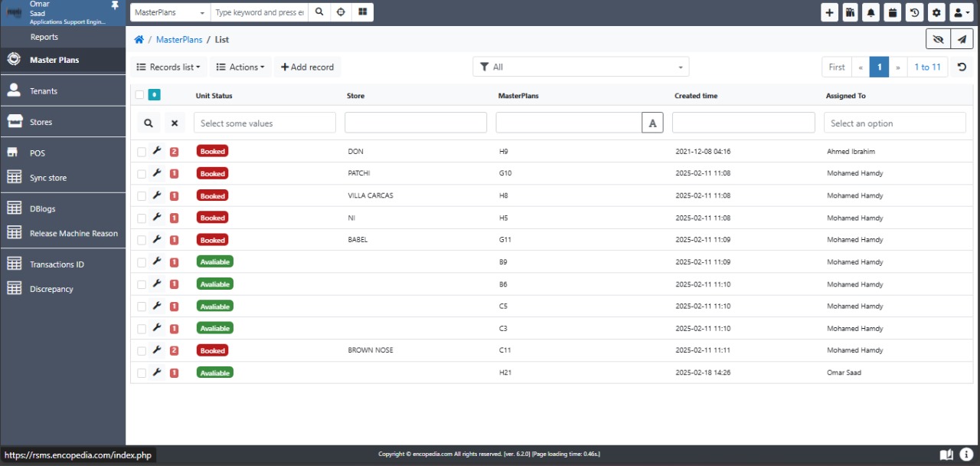The image size is (980, 466).
Task: Open Tenants in the sidebar
Action: [x=44, y=91]
